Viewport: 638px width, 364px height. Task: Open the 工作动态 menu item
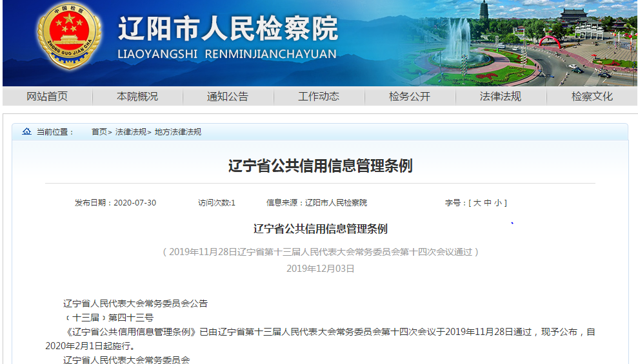[x=319, y=96]
